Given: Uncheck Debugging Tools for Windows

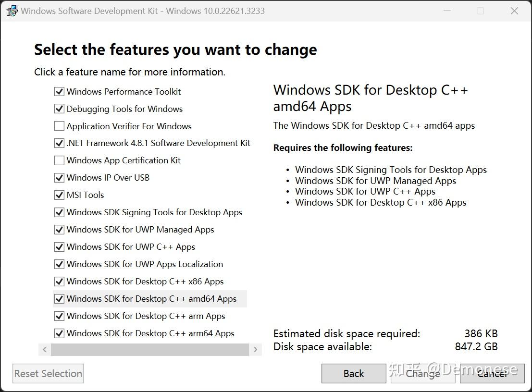Looking at the screenshot, I should tap(59, 109).
